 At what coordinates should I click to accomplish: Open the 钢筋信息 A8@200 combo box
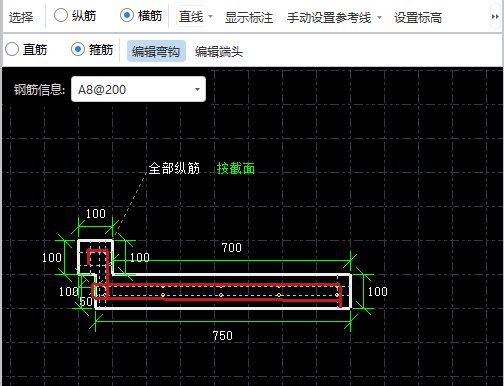(138, 89)
